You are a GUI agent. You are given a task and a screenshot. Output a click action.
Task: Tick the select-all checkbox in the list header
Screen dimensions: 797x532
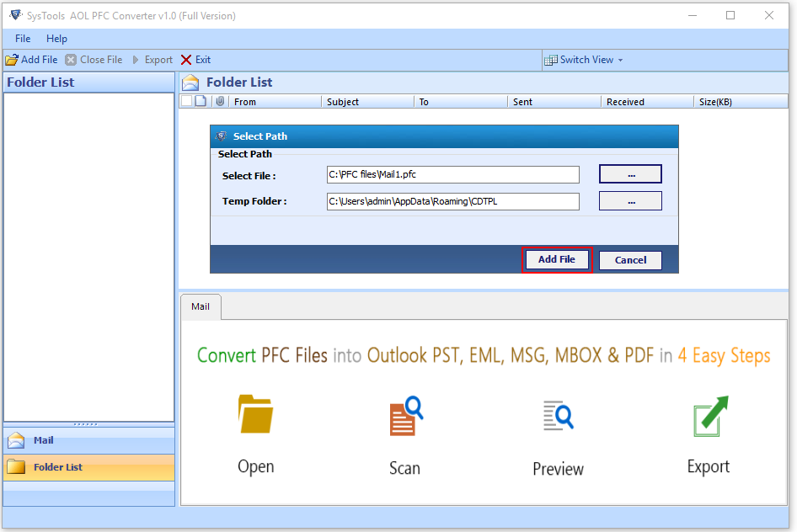pyautogui.click(x=186, y=101)
